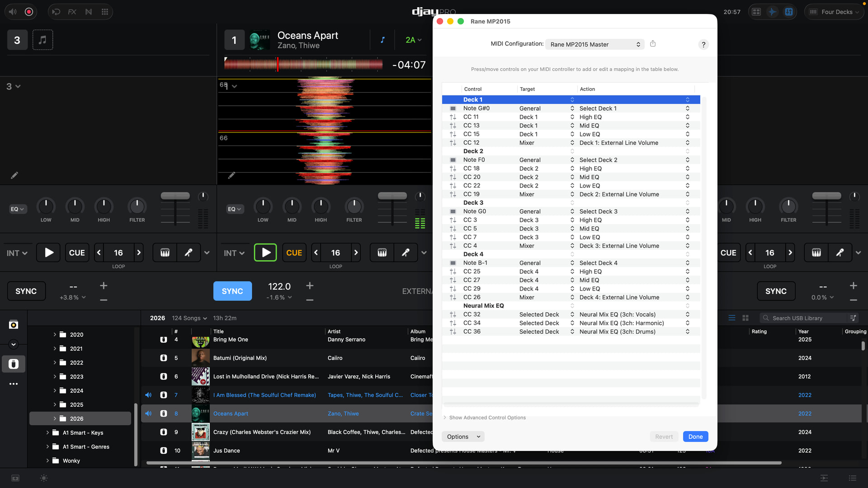
Task: Open the MIDI Configuration dropdown
Action: tap(595, 44)
